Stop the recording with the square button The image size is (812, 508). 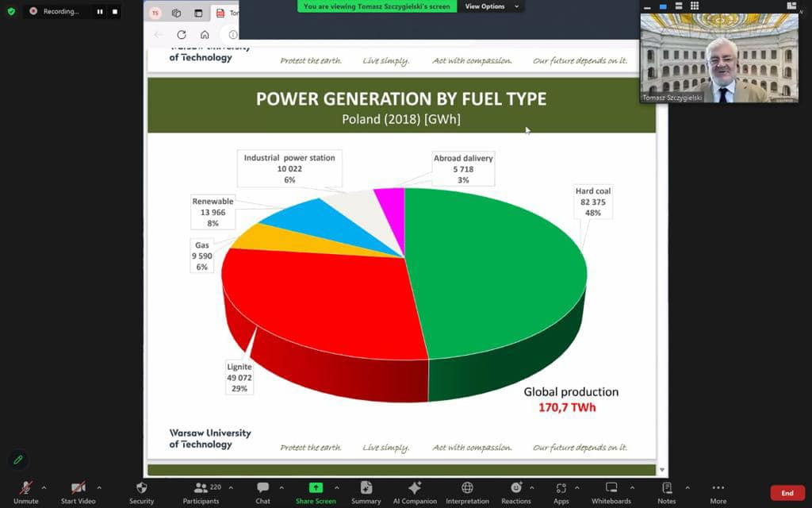pyautogui.click(x=115, y=12)
